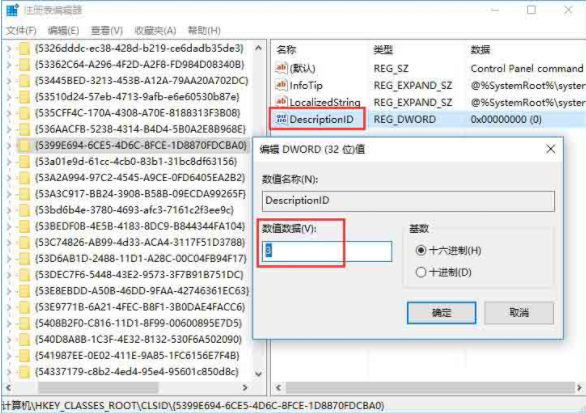The width and height of the screenshot is (586, 413).
Task: Close the 编辑 DWORD dialog
Action: tap(550, 149)
